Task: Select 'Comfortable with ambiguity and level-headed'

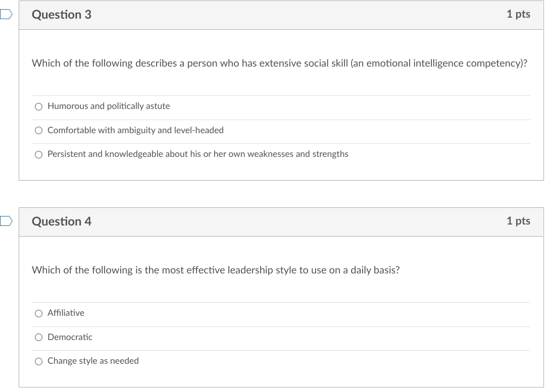Action: pos(38,130)
